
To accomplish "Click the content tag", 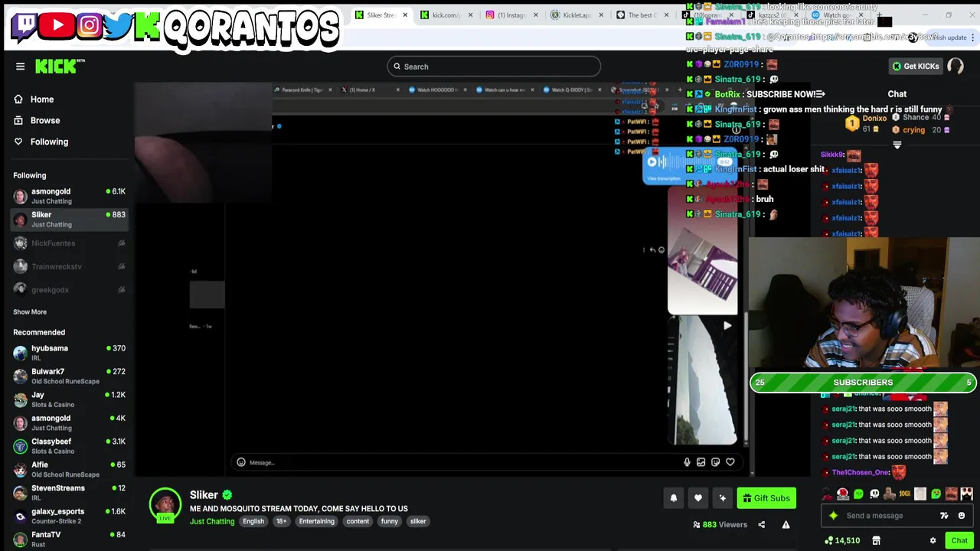I will (358, 522).
